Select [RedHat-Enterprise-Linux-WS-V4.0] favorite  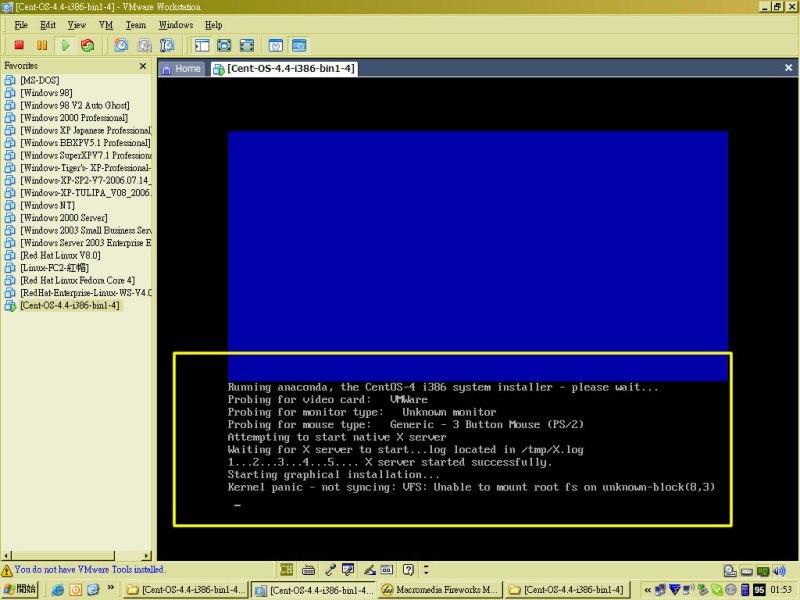point(78,293)
